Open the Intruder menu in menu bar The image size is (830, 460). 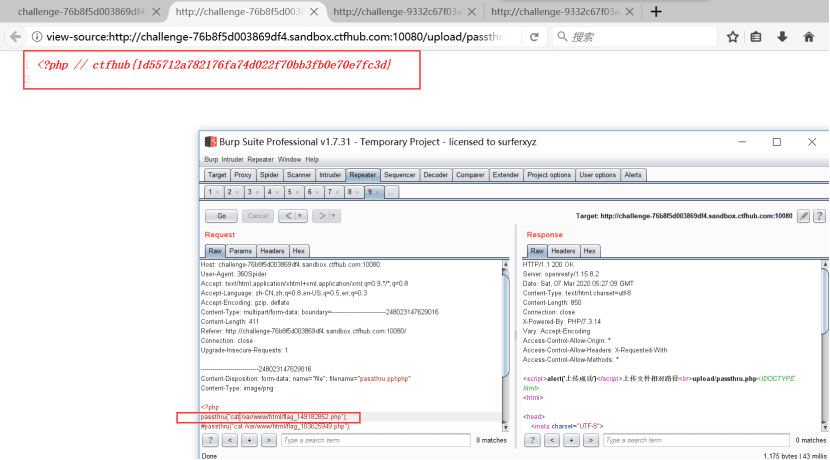coord(234,159)
